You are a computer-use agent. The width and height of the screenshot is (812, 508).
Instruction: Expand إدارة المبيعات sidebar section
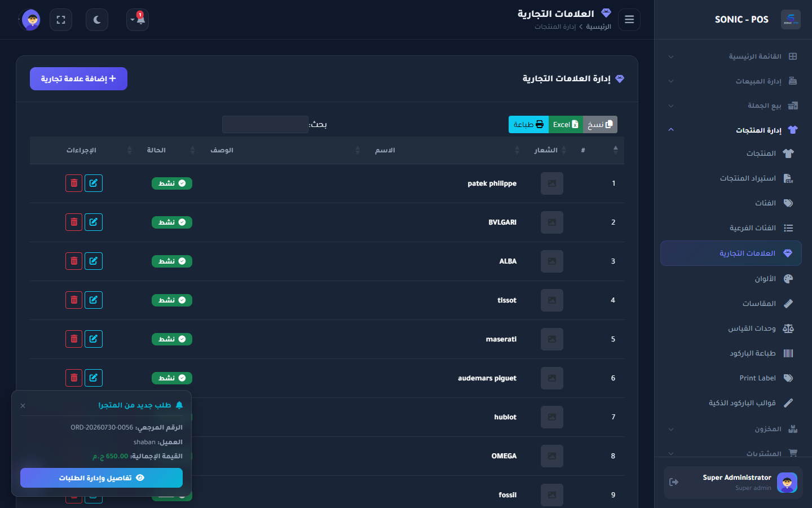click(x=733, y=81)
